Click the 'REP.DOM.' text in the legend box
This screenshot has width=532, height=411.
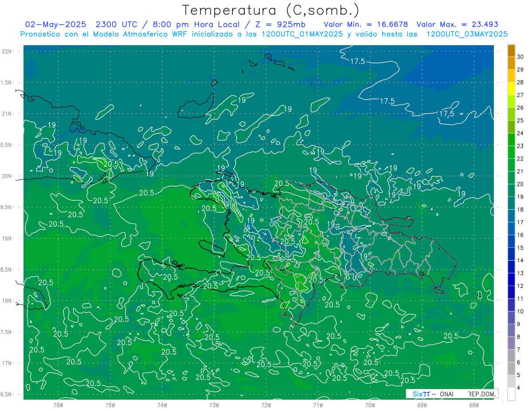tap(482, 394)
